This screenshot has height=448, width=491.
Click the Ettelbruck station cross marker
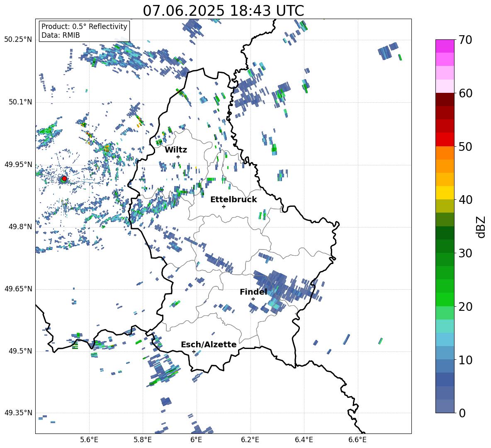(224, 206)
